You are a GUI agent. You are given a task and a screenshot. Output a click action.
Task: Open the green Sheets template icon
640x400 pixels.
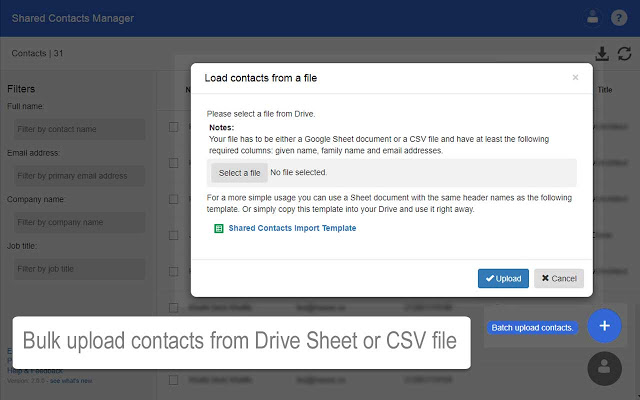[x=219, y=228]
